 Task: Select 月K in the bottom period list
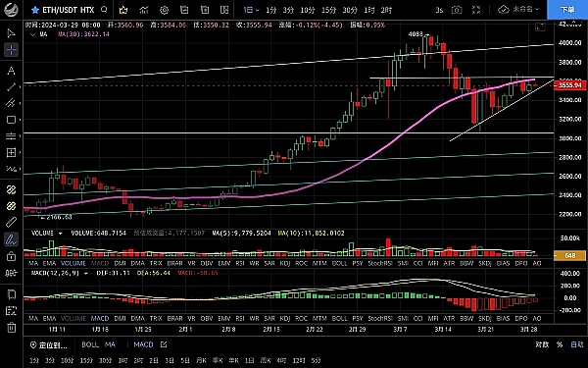(x=201, y=360)
